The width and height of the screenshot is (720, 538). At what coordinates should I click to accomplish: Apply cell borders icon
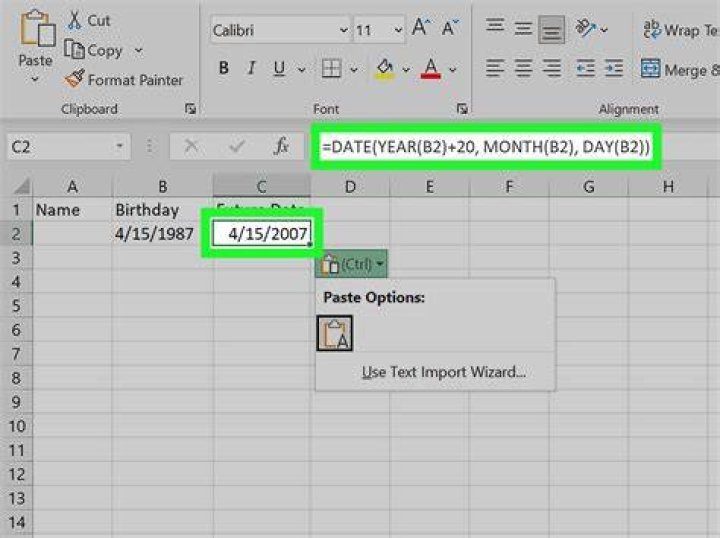tap(331, 69)
